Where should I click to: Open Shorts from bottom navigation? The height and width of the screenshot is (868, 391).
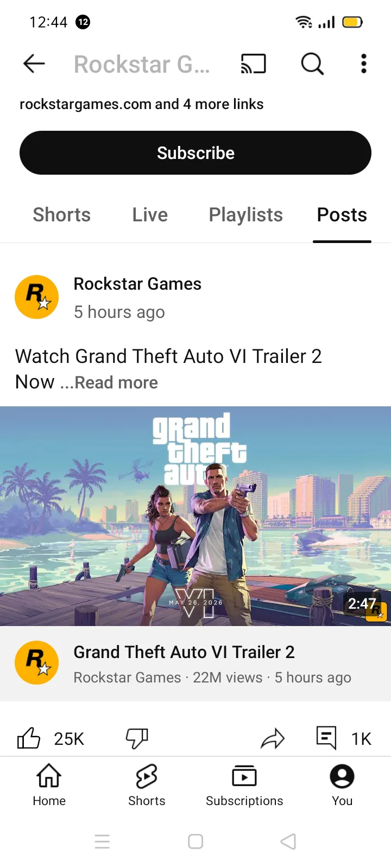pyautogui.click(x=147, y=785)
